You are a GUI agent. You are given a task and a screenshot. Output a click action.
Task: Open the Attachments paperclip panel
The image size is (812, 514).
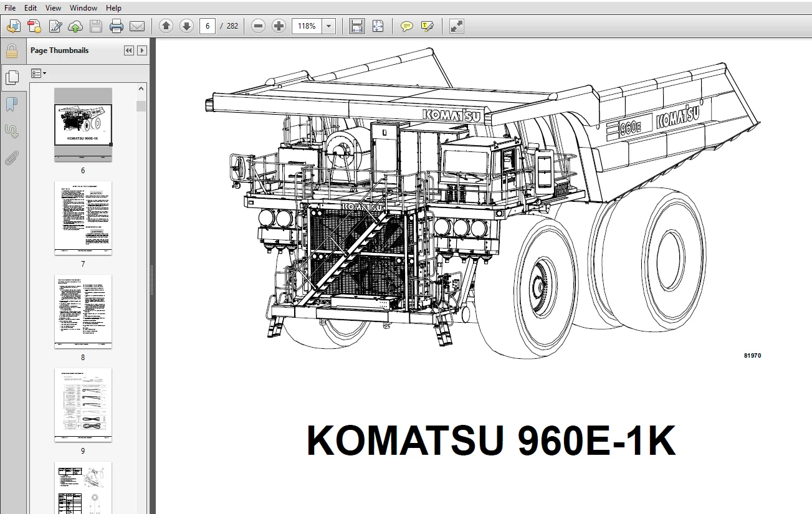[x=11, y=158]
